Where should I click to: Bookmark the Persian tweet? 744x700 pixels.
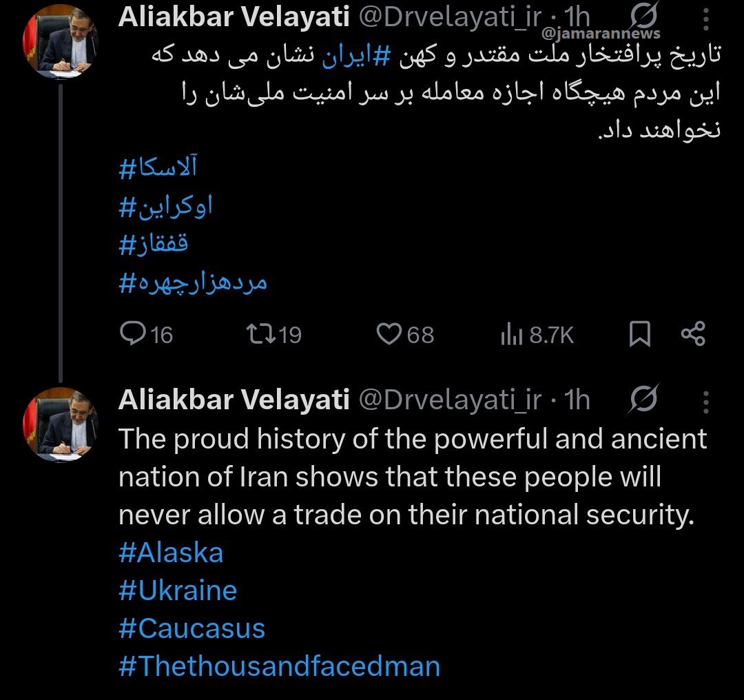pos(640,335)
